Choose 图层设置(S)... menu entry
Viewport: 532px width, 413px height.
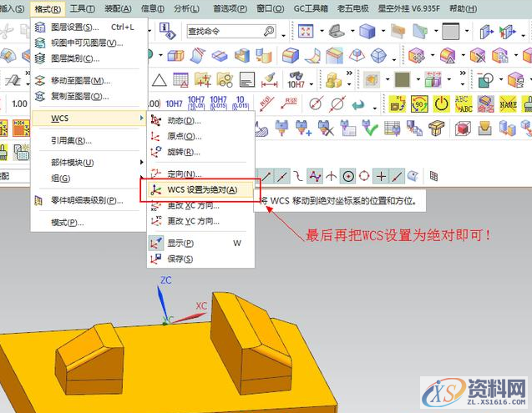pyautogui.click(x=89, y=28)
